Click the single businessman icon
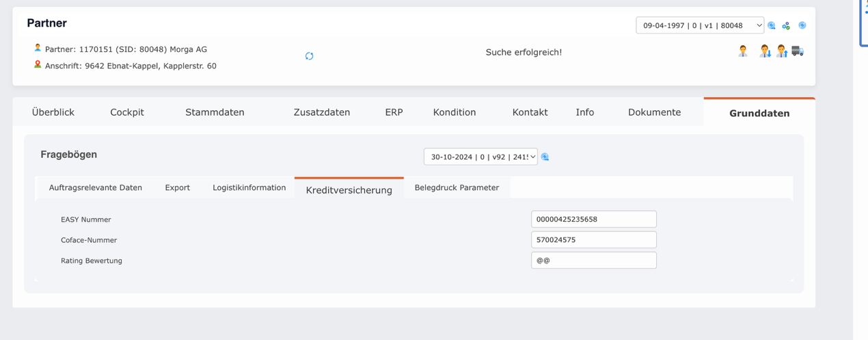 click(743, 51)
